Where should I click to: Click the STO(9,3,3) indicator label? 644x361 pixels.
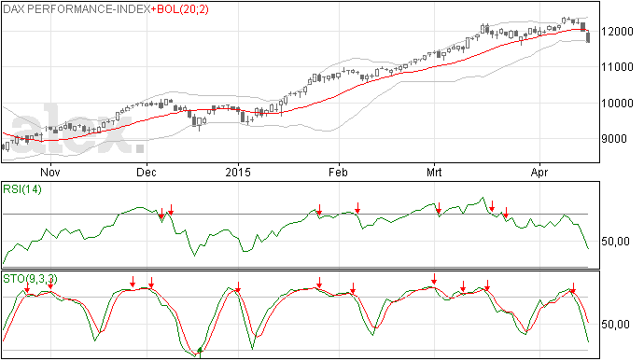30,279
